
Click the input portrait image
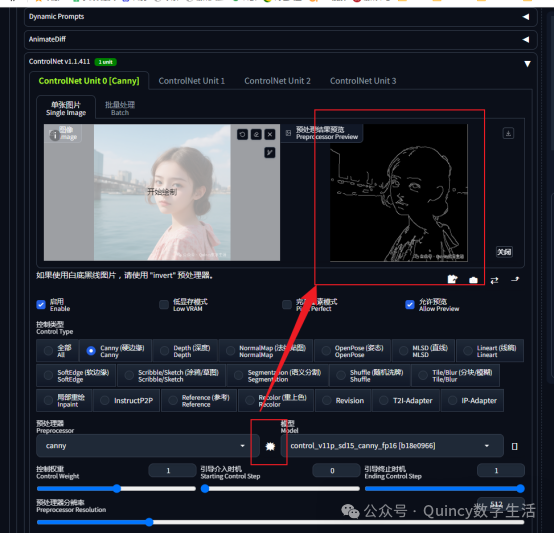pos(162,192)
